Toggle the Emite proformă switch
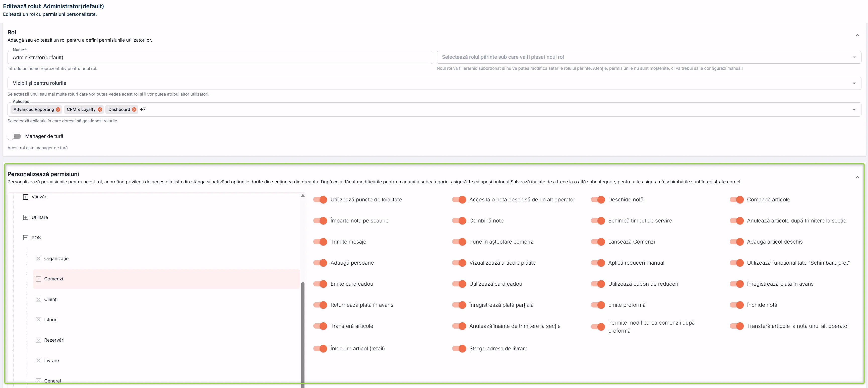Screen dimensions: 868x388 coord(598,305)
